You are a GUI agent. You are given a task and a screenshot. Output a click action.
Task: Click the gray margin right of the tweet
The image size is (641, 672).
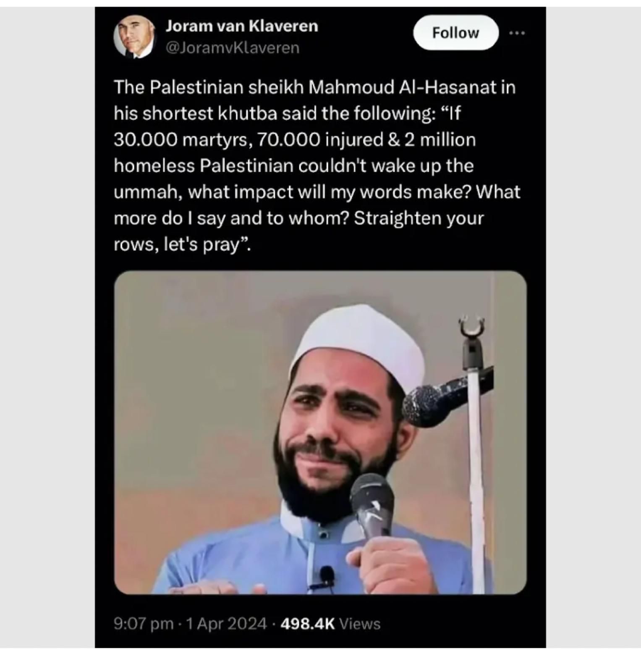click(593, 328)
